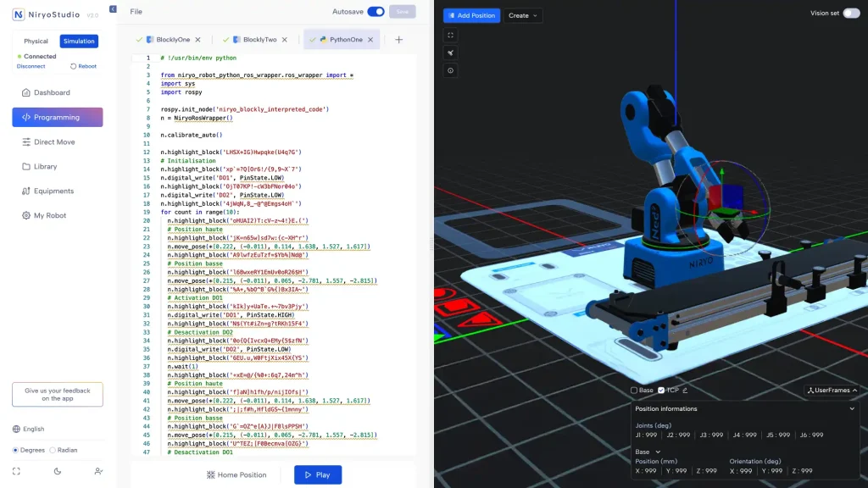Screen dimensions: 868x488
Task: Toggle the Autosave switch
Action: [x=375, y=12]
